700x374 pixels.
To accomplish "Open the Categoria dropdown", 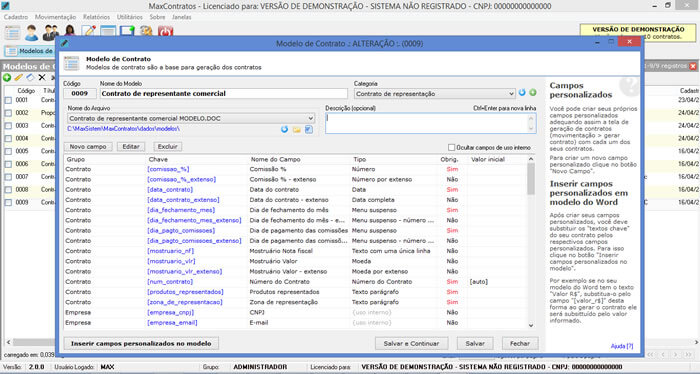I will pyautogui.click(x=435, y=94).
